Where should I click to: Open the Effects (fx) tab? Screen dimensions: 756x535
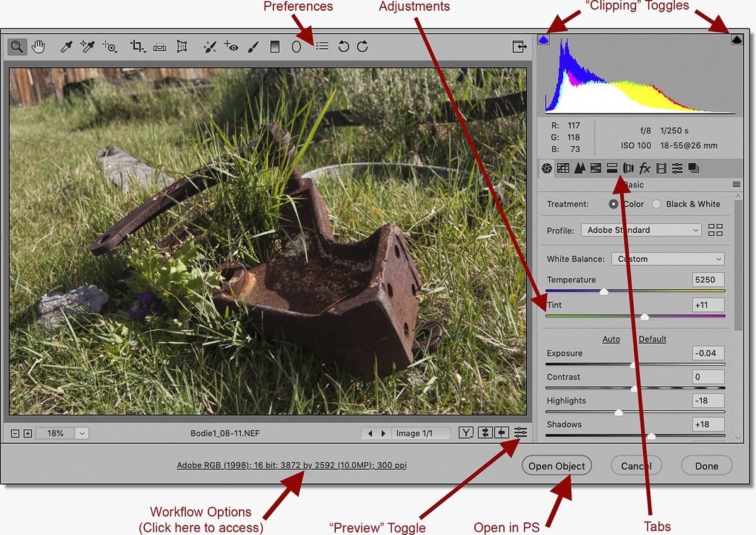pos(644,168)
